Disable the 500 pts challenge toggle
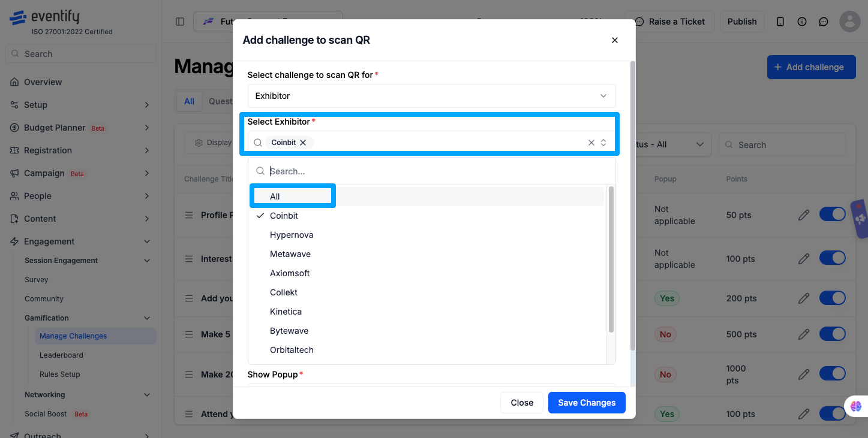Screen dimensions: 868x438 pos(832,334)
